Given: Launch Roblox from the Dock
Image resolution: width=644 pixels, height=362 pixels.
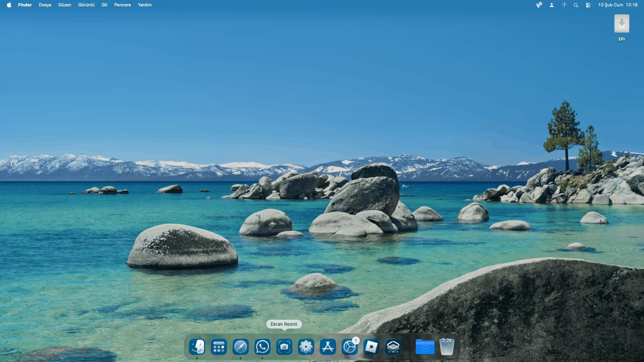Looking at the screenshot, I should click(371, 347).
